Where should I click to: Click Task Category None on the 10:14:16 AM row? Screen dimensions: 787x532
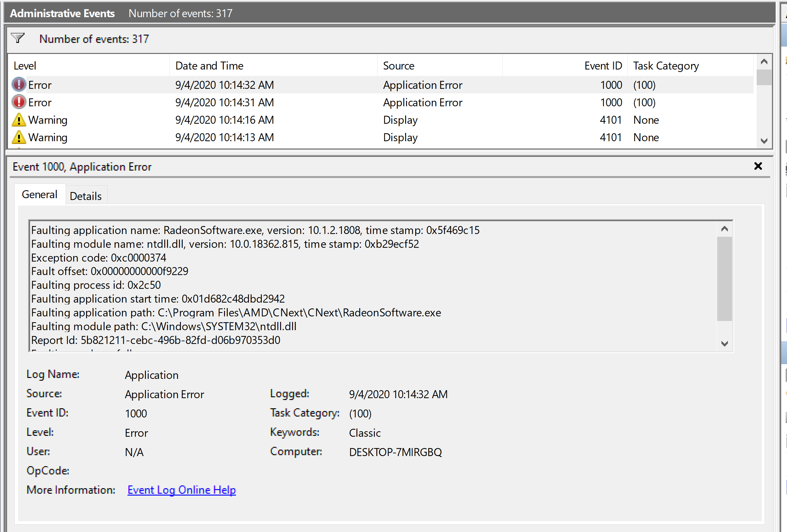[646, 120]
